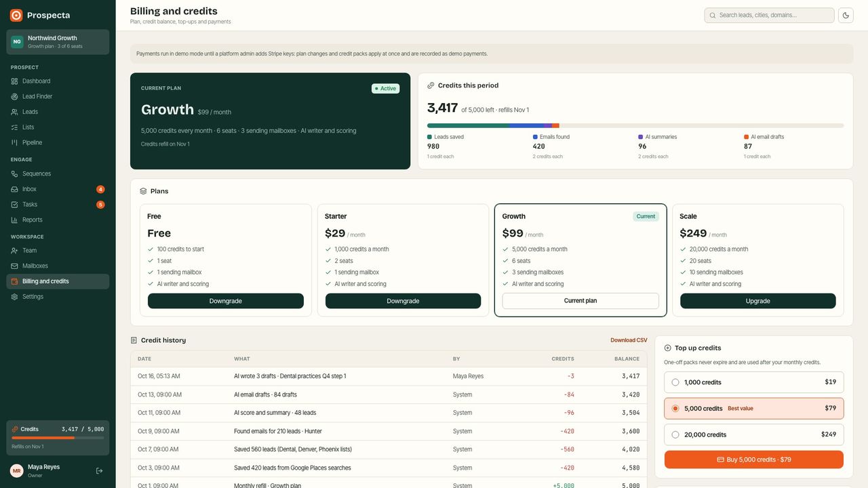868x488 pixels.
Task: Open the Inbox with 4 unread
Action: coord(58,189)
